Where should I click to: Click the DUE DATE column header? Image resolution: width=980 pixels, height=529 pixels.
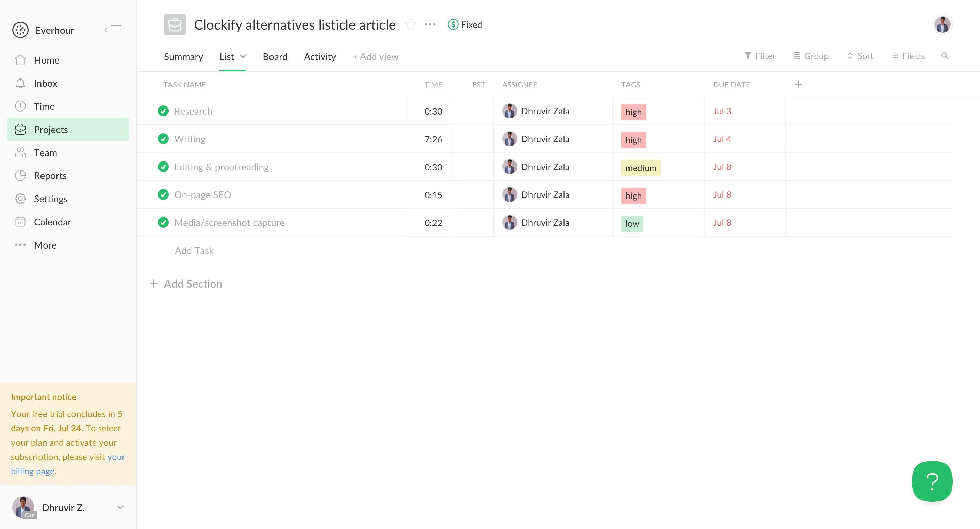(x=731, y=84)
